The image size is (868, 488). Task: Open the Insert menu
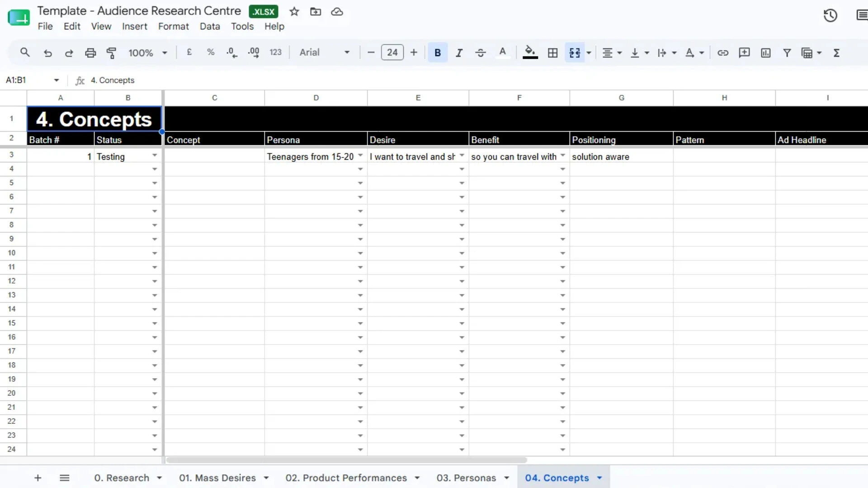click(135, 26)
